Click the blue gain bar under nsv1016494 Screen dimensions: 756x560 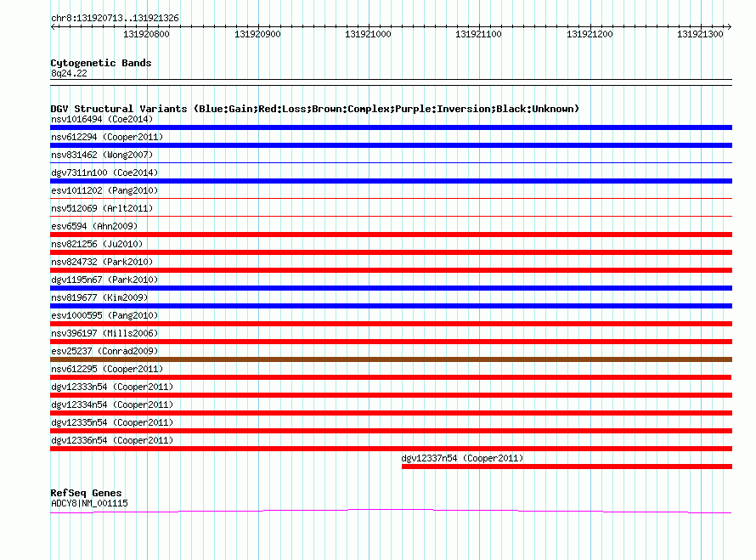click(391, 127)
